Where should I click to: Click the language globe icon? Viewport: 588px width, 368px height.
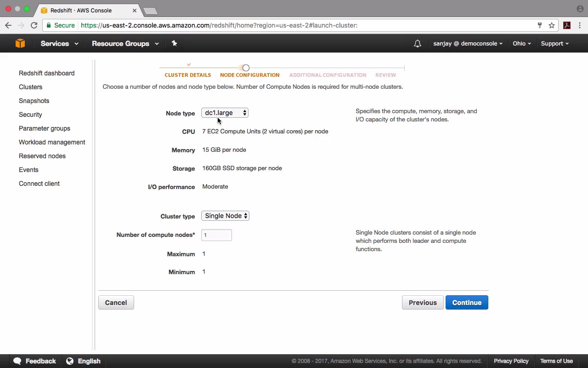pyautogui.click(x=70, y=361)
